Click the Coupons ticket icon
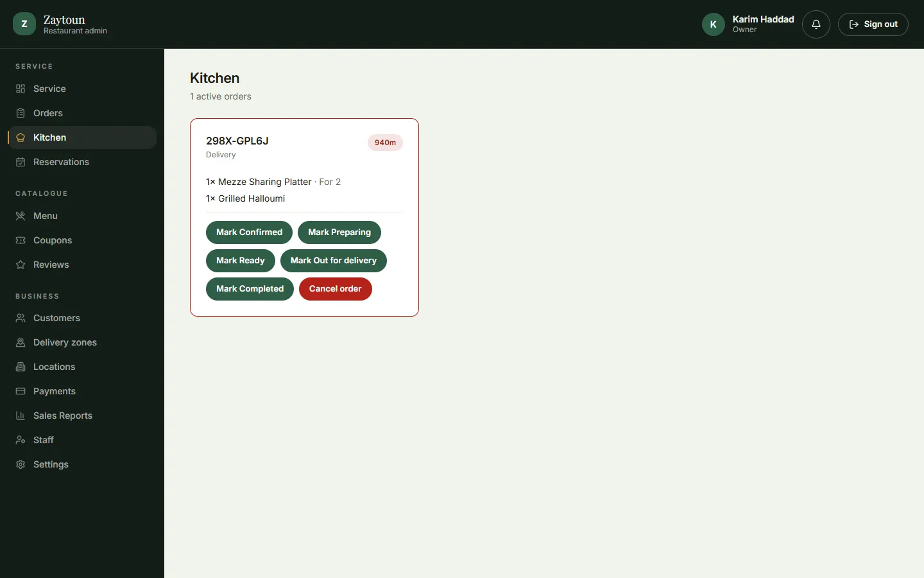924x578 pixels. pos(21,240)
